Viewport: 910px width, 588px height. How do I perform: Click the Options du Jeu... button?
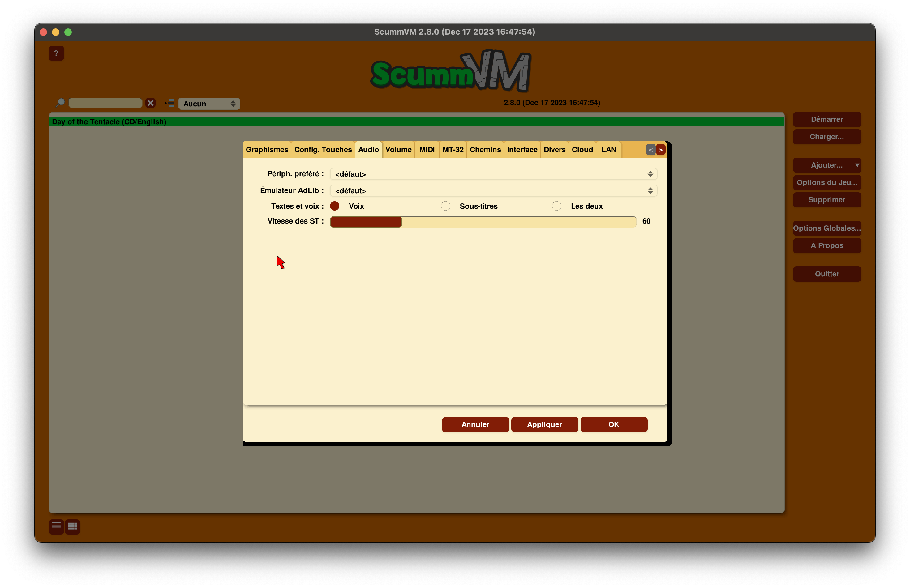point(827,182)
